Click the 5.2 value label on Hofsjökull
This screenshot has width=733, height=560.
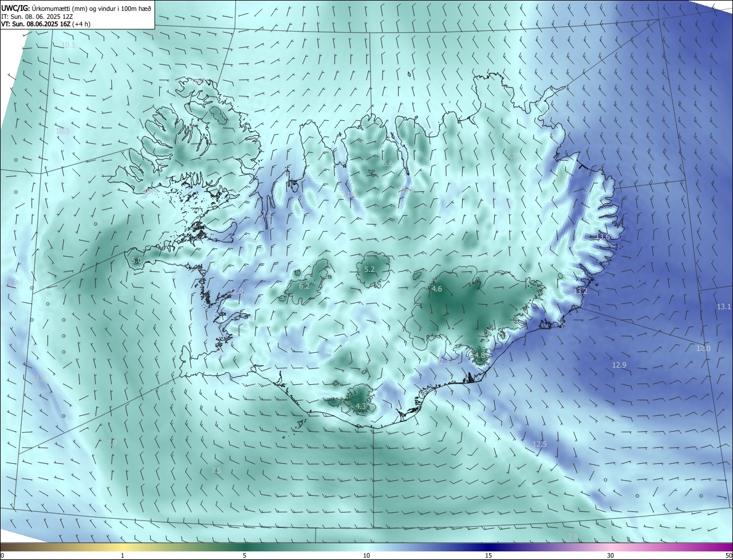coord(369,269)
